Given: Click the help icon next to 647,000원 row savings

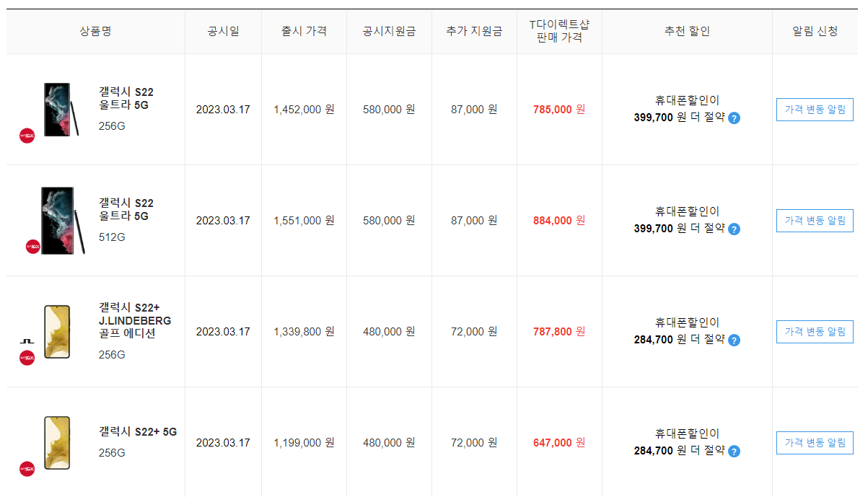Looking at the screenshot, I should point(733,453).
